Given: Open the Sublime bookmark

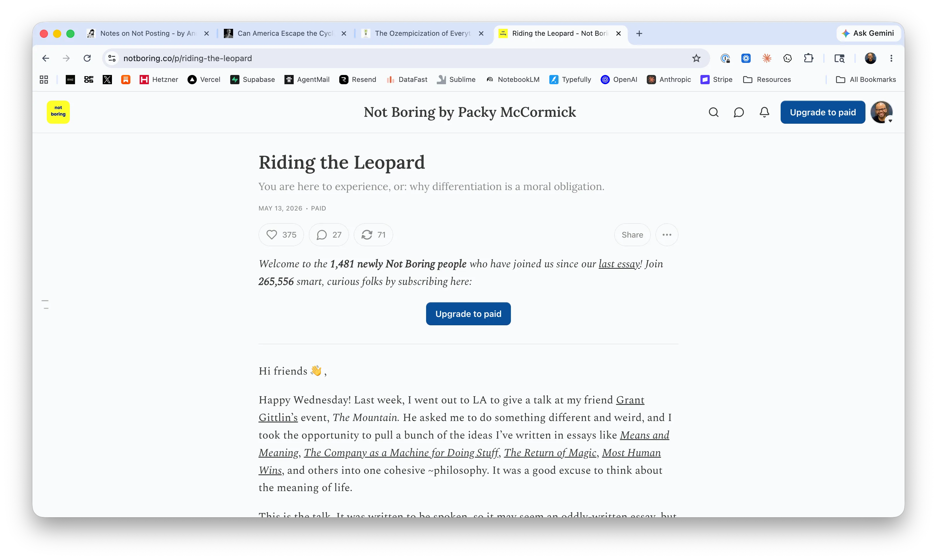Looking at the screenshot, I should pyautogui.click(x=456, y=79).
